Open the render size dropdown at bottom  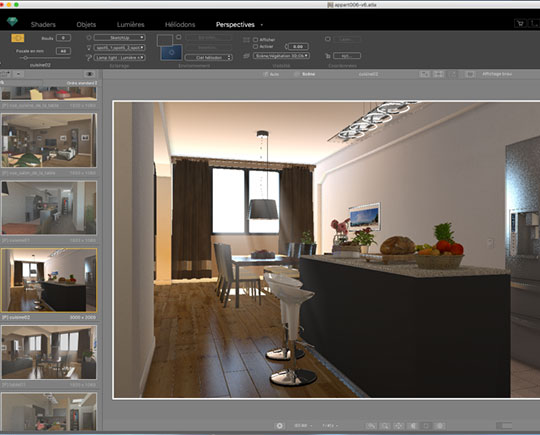303,426
